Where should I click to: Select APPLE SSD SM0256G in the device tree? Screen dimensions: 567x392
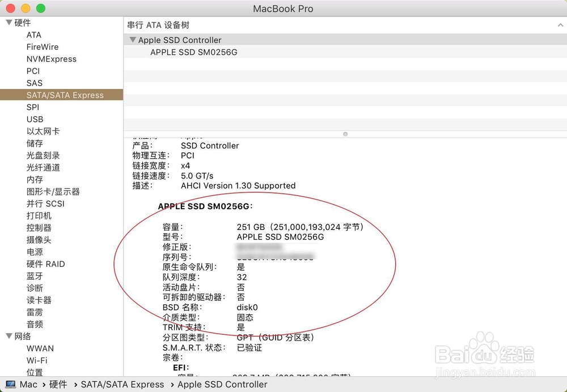193,52
